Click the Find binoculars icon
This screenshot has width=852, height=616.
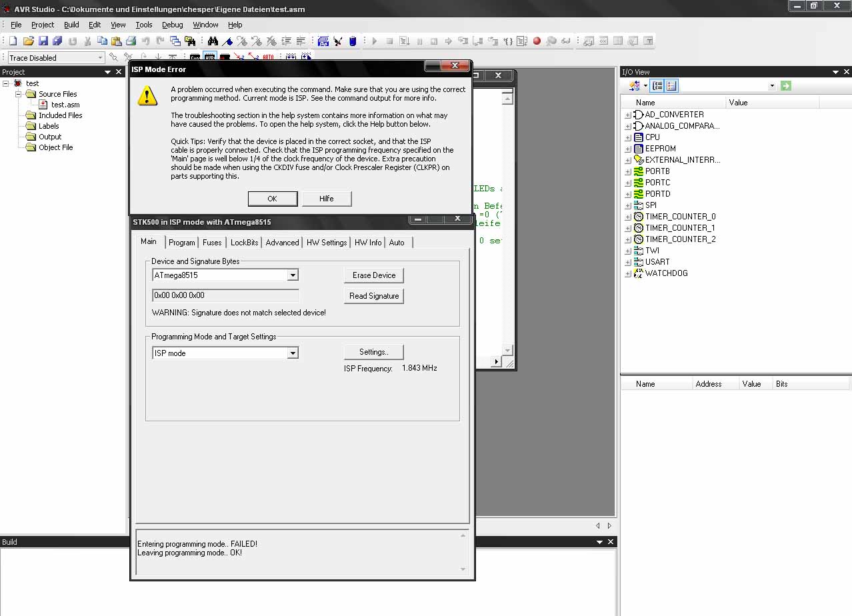tap(213, 41)
